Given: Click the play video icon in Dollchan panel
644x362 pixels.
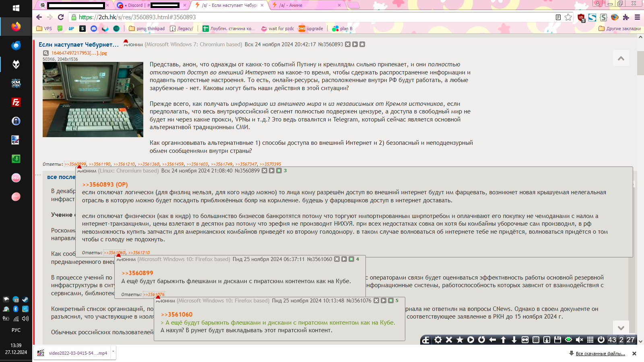Looking at the screenshot, I should point(471,340).
